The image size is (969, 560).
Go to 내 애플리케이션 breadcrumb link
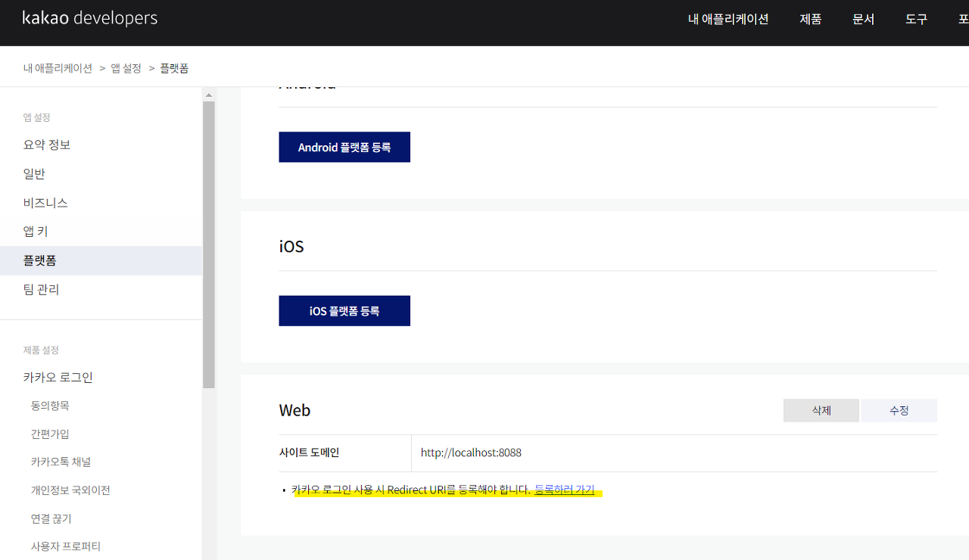(58, 68)
